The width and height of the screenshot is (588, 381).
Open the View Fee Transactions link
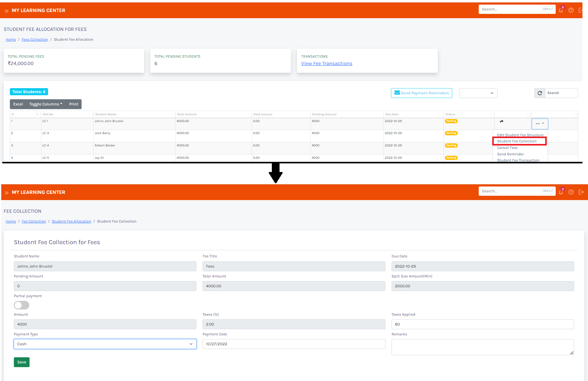(x=326, y=63)
